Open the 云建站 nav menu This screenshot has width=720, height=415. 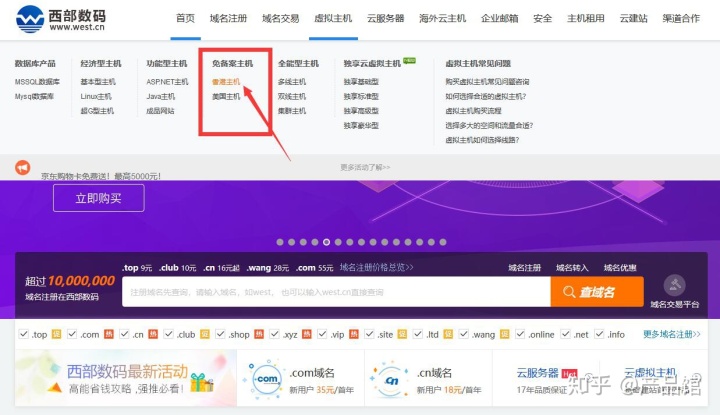(633, 18)
